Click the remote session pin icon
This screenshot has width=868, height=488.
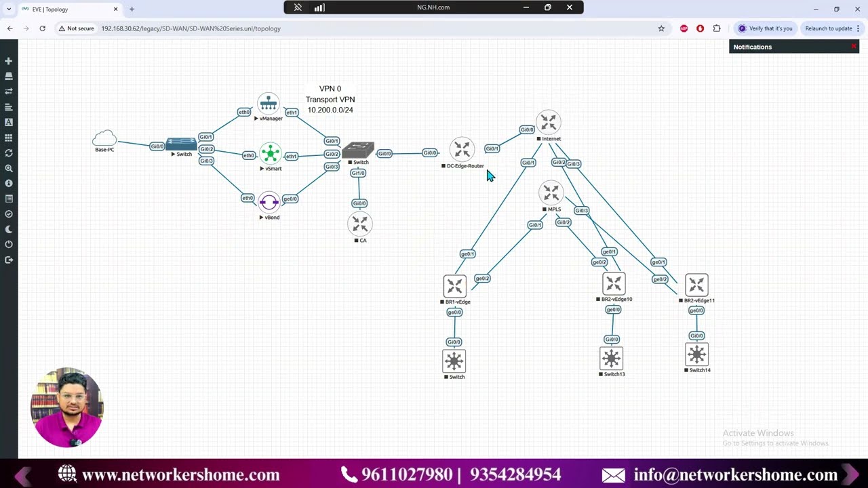coord(298,7)
